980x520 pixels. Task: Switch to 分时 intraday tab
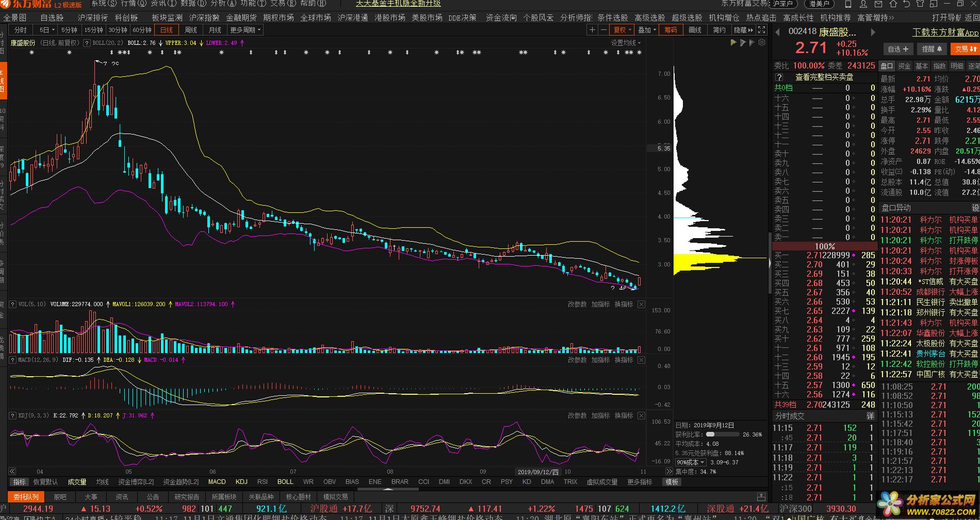[21, 30]
